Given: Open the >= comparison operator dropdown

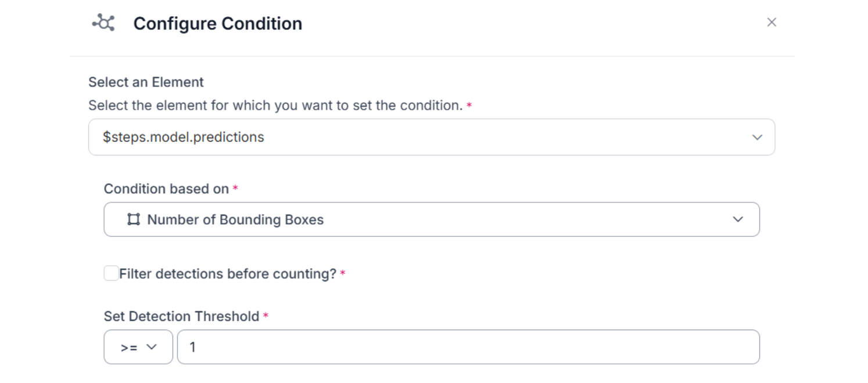Looking at the screenshot, I should tap(138, 347).
